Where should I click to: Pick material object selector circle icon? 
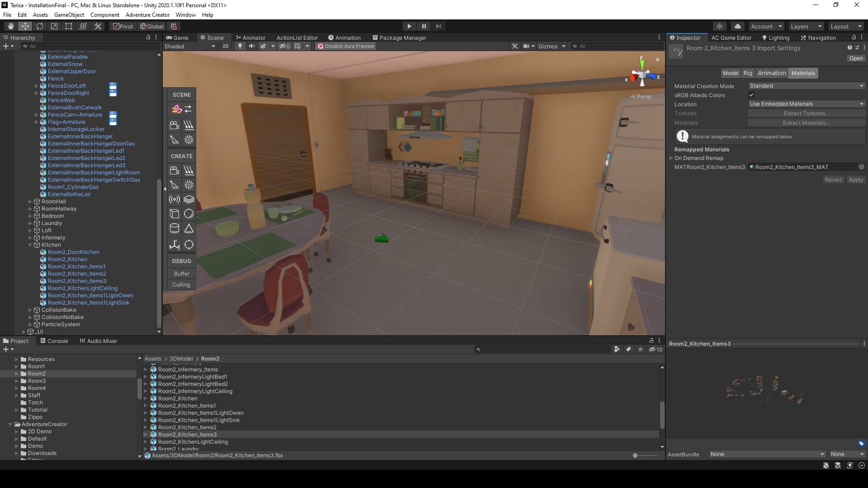[x=861, y=167]
